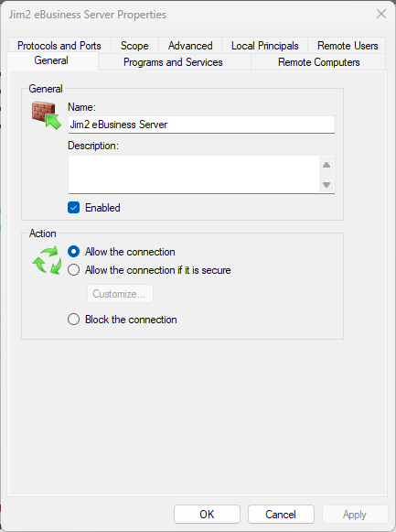Click the OK button
Image resolution: width=396 pixels, height=532 pixels.
click(x=207, y=514)
